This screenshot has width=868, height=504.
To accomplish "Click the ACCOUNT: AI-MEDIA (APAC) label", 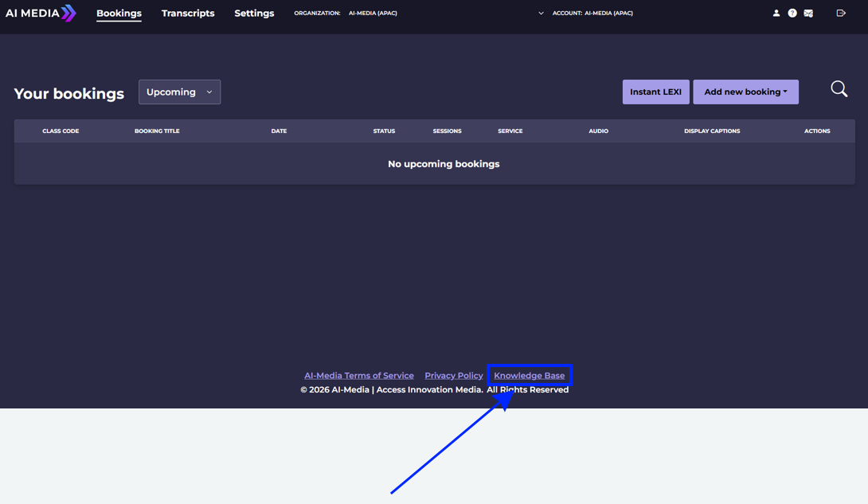I will (592, 14).
